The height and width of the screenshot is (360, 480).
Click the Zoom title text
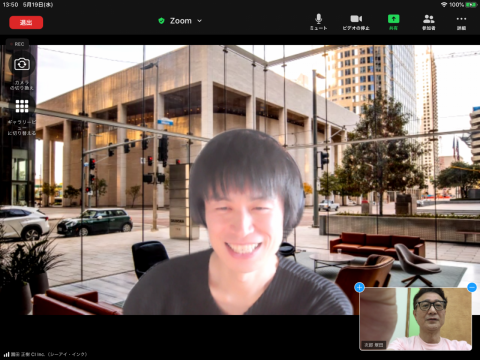pyautogui.click(x=181, y=21)
